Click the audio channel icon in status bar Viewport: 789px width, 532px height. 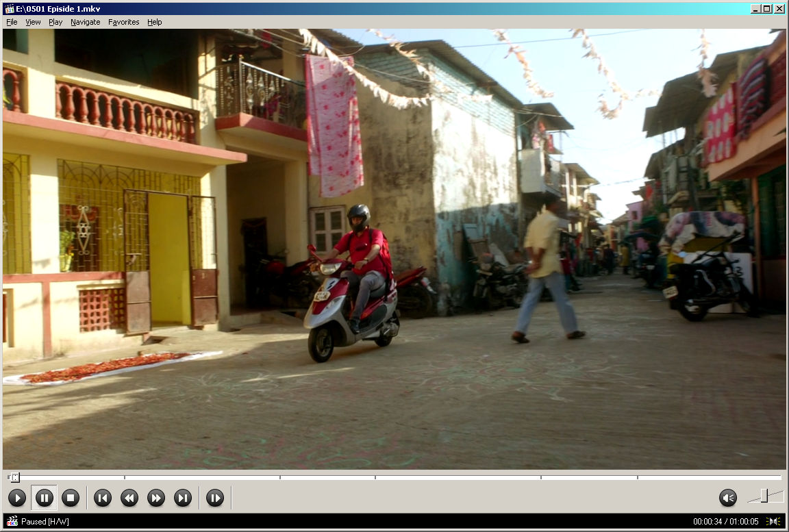(x=773, y=522)
